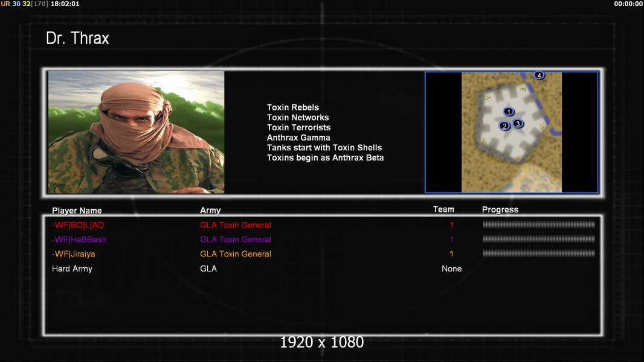Viewport: 644px width, 362px height.
Task: Select player -WF|BO]L[AD
Action: [x=77, y=225]
